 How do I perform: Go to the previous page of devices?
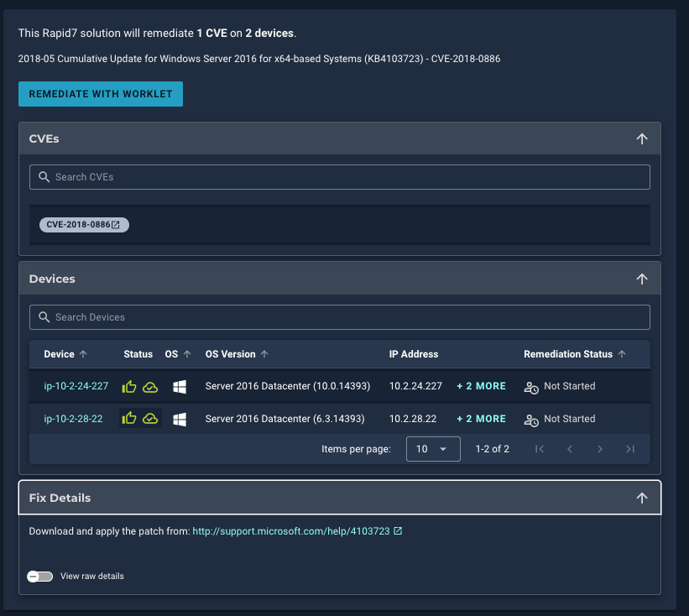[570, 449]
